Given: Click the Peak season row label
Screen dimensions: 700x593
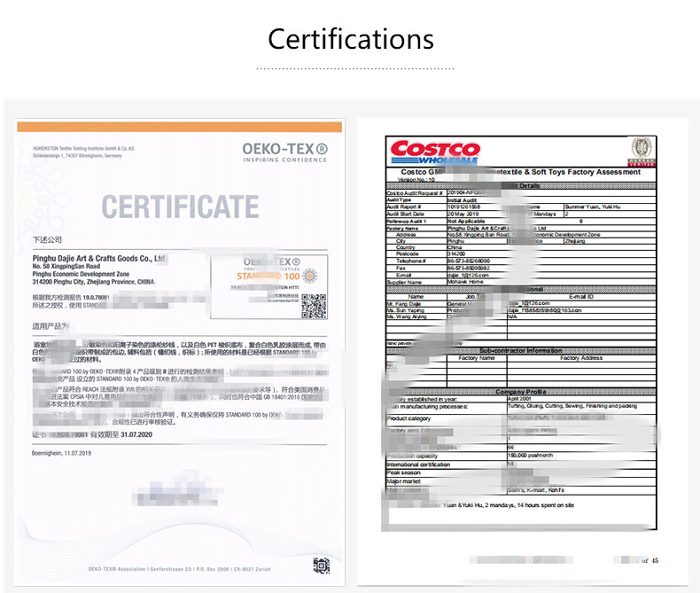Looking at the screenshot, I should point(403,472).
